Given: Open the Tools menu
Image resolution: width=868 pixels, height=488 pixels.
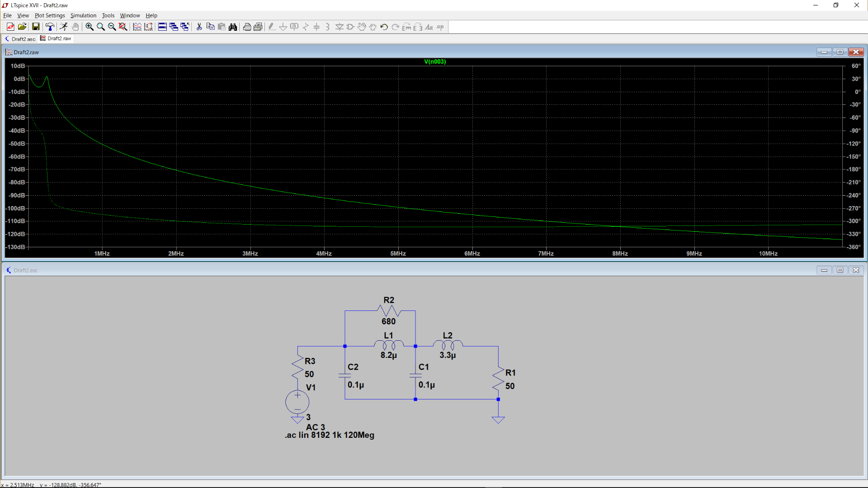Looking at the screenshot, I should [108, 15].
